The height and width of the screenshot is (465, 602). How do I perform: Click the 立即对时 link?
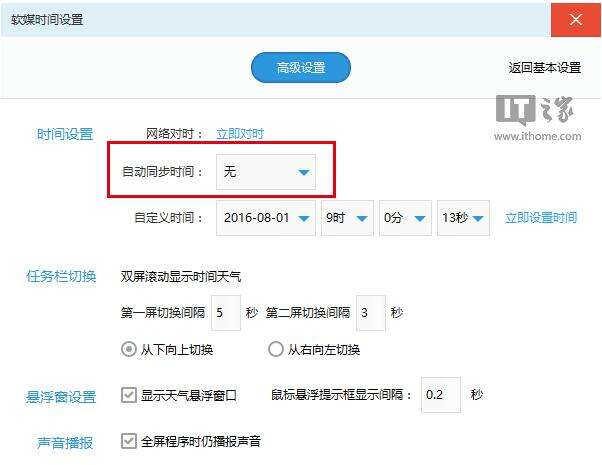coord(240,134)
